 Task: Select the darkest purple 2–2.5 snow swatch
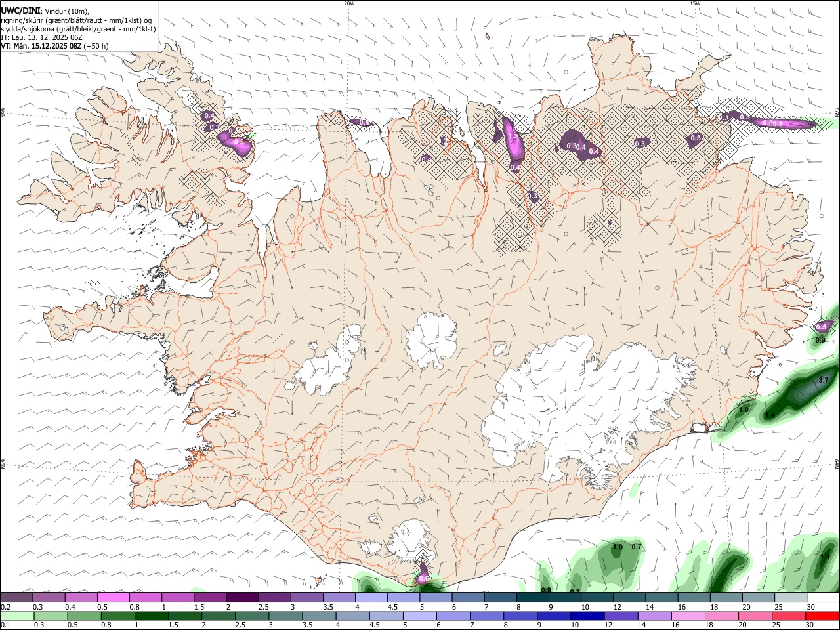click(242, 598)
